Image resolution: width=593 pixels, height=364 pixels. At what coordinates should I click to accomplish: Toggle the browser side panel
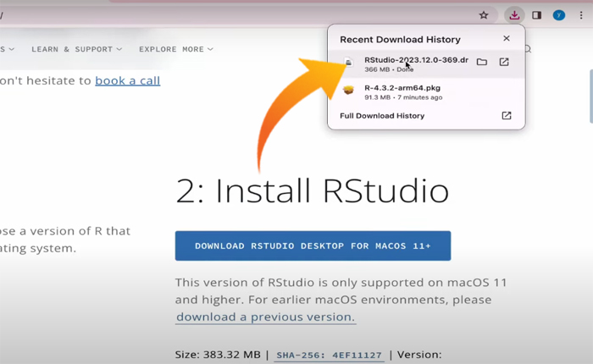coord(537,15)
